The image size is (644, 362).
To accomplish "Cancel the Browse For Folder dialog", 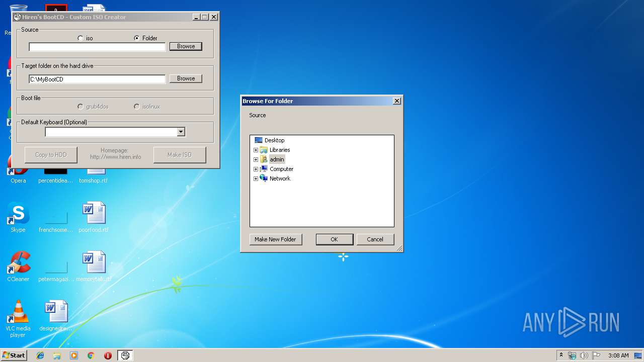I will tap(375, 239).
